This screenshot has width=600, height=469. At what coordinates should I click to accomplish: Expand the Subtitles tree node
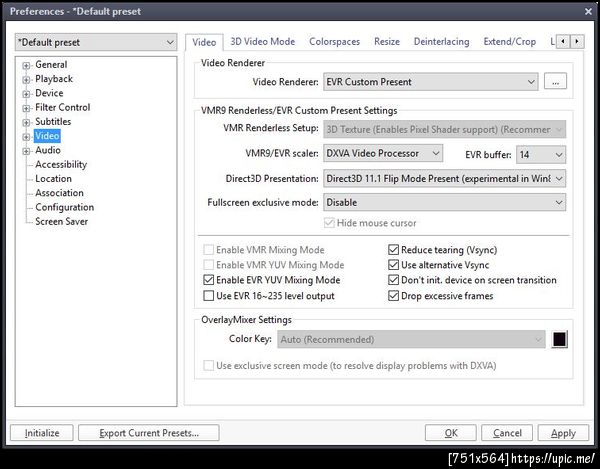point(26,122)
